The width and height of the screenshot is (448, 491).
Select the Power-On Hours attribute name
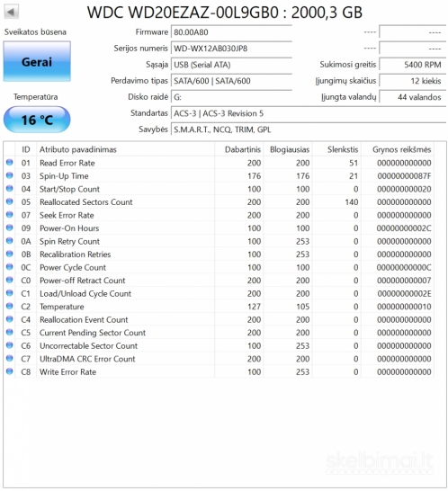tap(69, 228)
